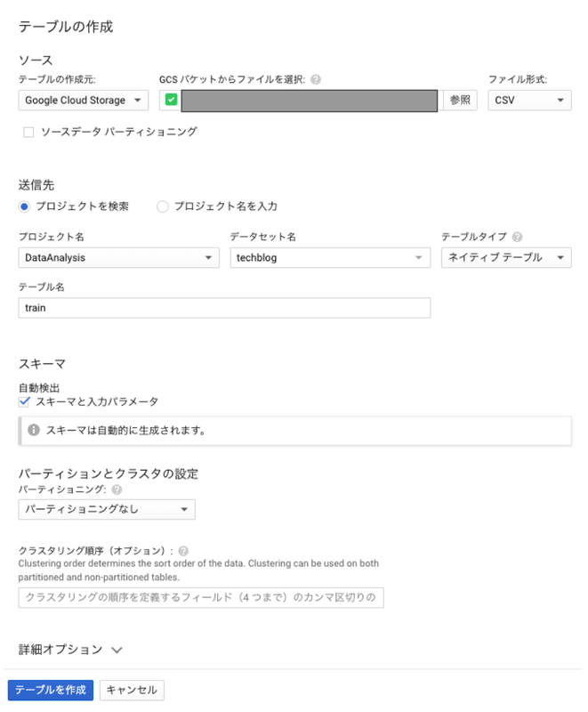This screenshot has height=712, width=588.
Task: Uncheck スキーマと入力パラメータ auto-detect
Action: tap(24, 402)
